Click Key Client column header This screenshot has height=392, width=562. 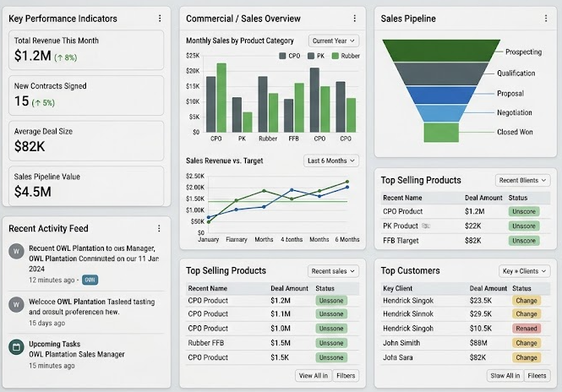(397, 288)
